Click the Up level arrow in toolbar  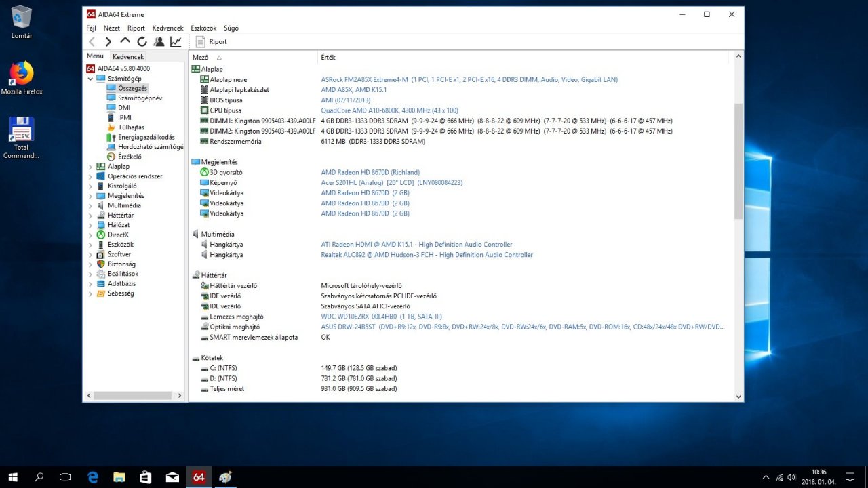coord(125,41)
